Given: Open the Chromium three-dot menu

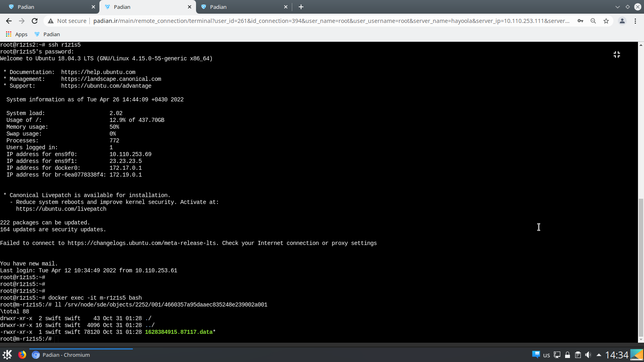Looking at the screenshot, I should pos(636,21).
